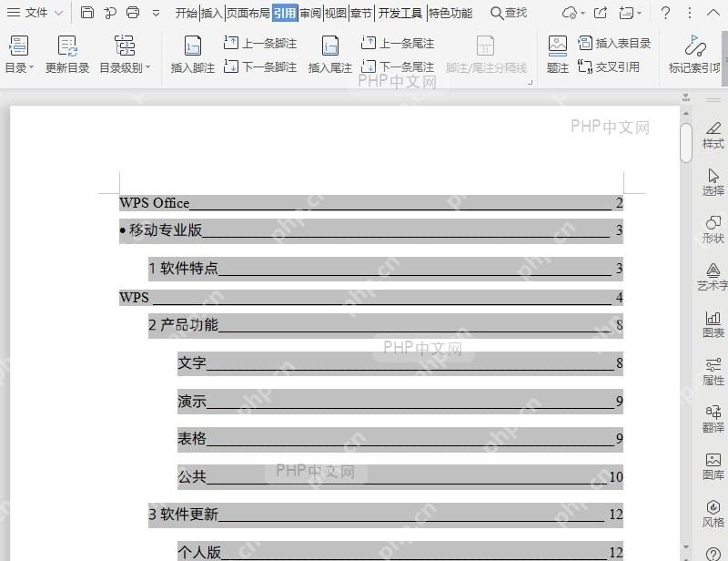The width and height of the screenshot is (728, 561).
Task: Go to 下一条脚注
Action: tap(260, 66)
